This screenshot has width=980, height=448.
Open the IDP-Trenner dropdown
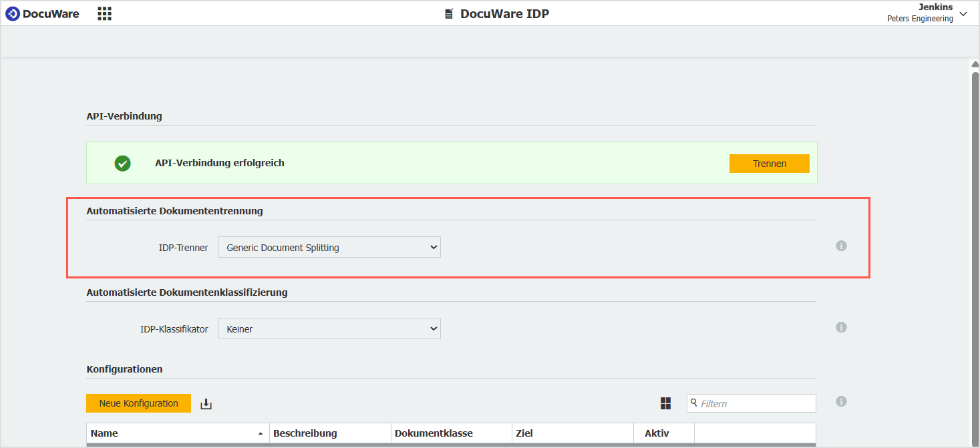(x=329, y=248)
